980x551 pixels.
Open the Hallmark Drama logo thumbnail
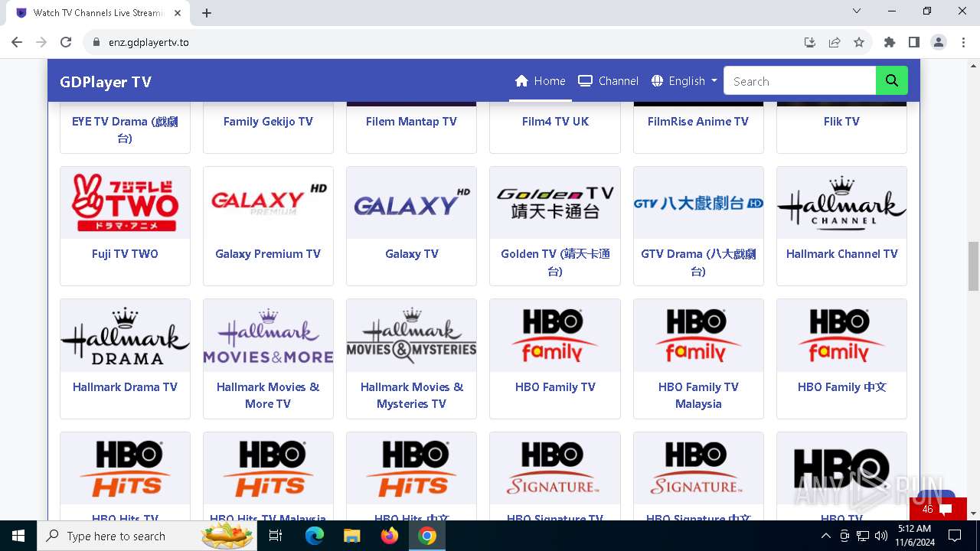coord(125,336)
